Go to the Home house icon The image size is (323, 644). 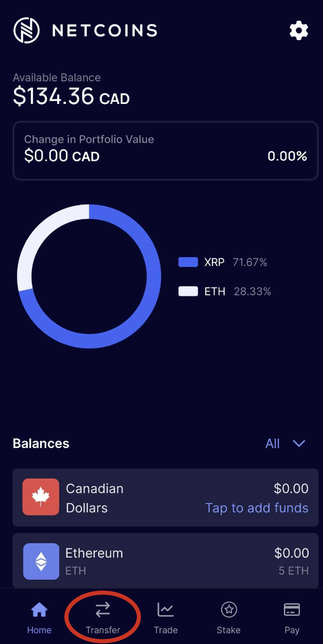pyautogui.click(x=40, y=610)
